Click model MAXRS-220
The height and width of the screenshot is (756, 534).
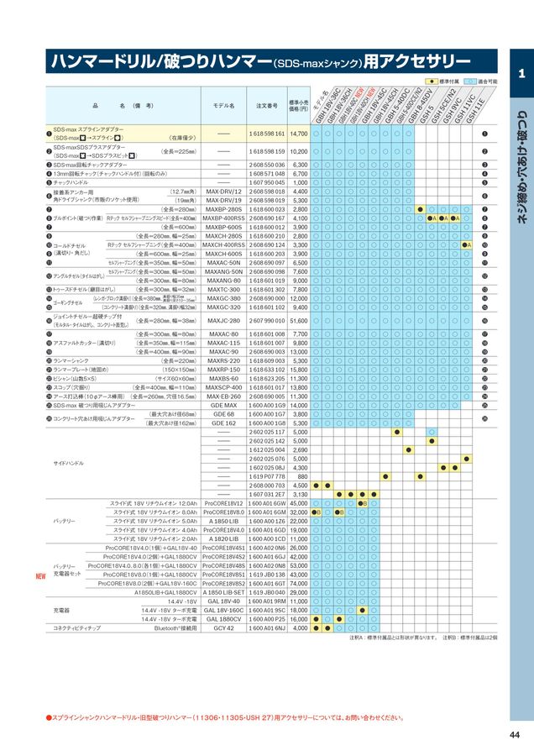(x=223, y=360)
